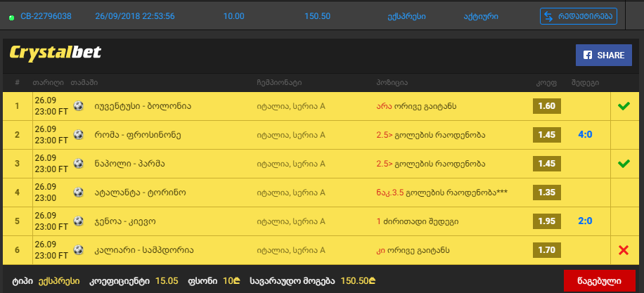Click ფსონი 10 value in footer
Screen dimensions: 644x293
coord(231,281)
